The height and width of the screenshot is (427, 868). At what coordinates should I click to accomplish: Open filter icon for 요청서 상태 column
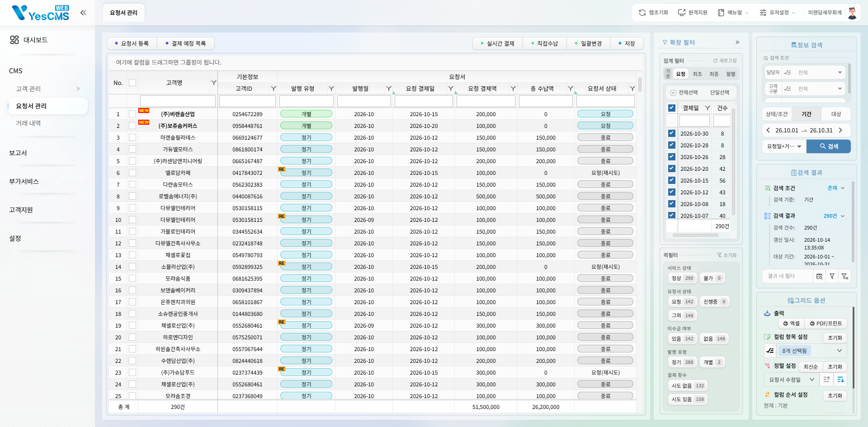632,89
